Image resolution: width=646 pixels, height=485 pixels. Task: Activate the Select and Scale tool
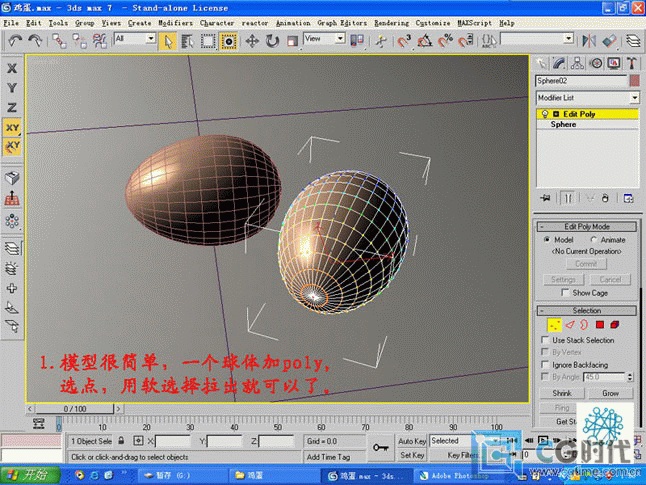point(293,41)
